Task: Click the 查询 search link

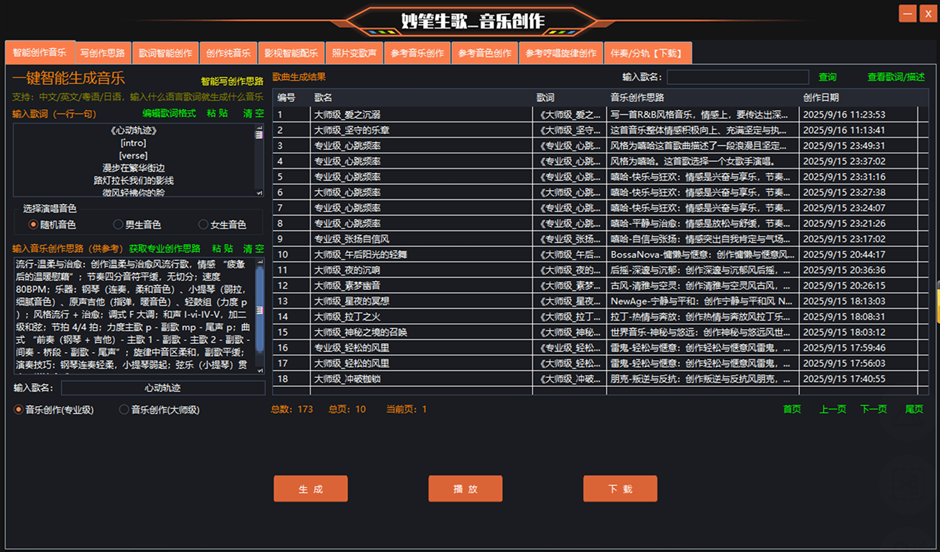Action: pos(827,77)
